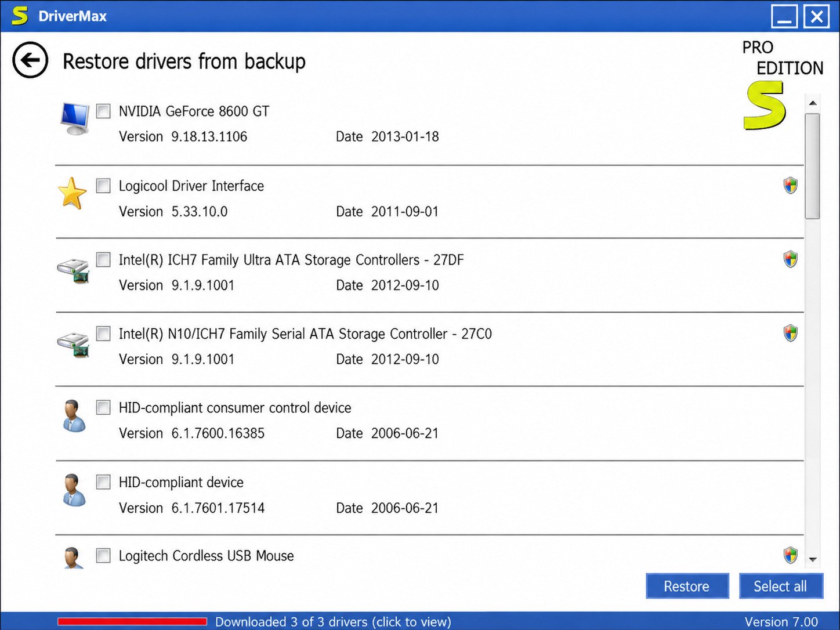Click the Restore button
The image size is (840, 630).
click(687, 586)
